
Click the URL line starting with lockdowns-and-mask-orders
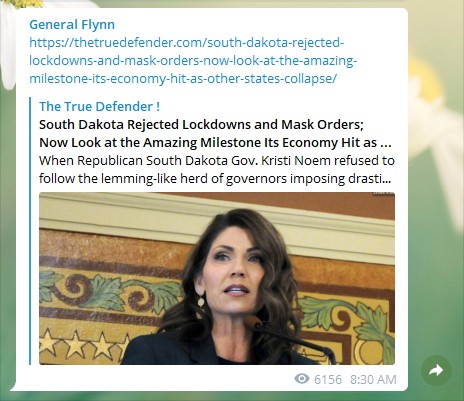193,61
